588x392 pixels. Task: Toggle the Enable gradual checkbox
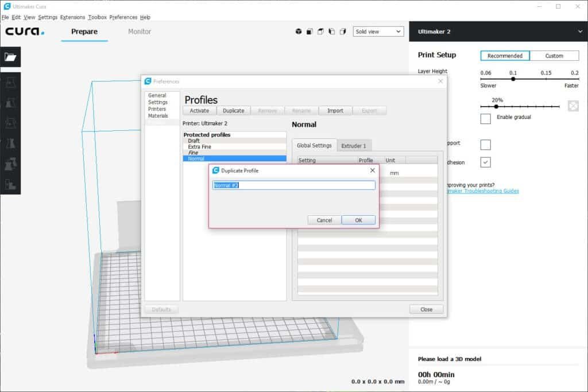tap(486, 119)
